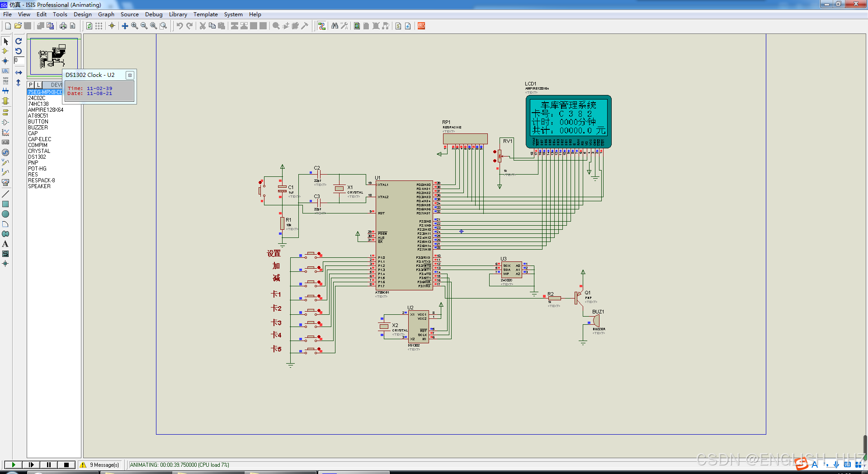Open the Template menu
Viewport: 868px width, 474px height.
click(205, 14)
